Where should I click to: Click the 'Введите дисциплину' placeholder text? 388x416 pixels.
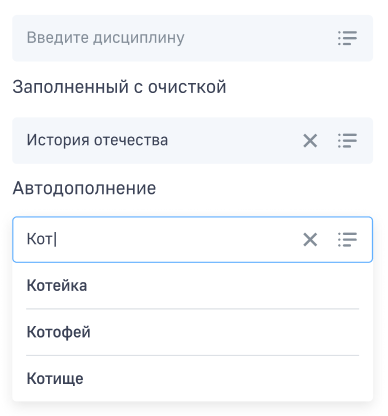tap(105, 38)
